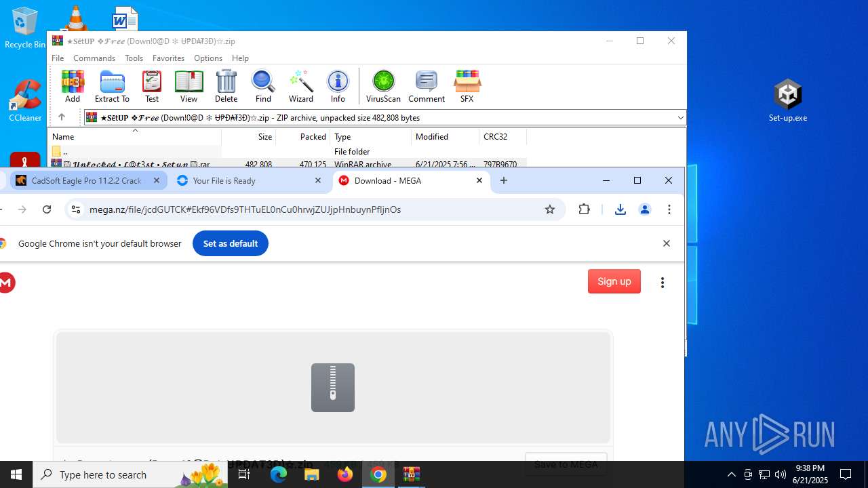Open Chrome three-dot menu
Viewport: 868px width, 488px height.
pyautogui.click(x=669, y=209)
